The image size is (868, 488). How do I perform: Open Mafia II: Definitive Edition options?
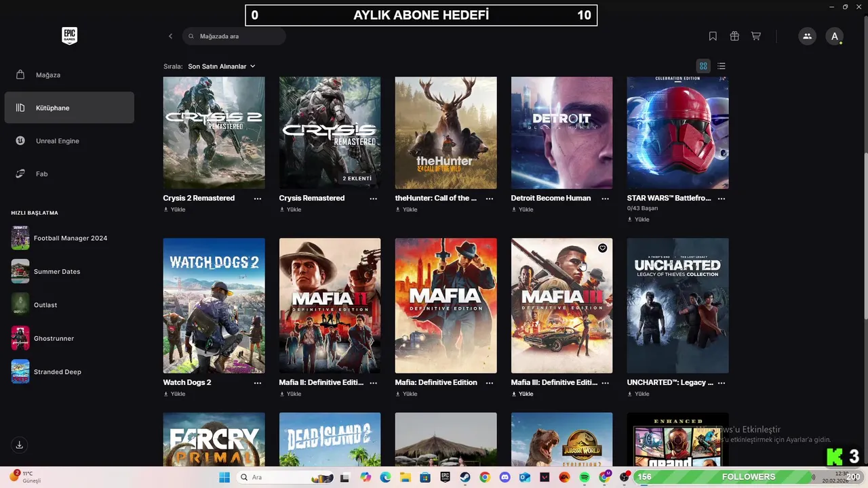(374, 383)
